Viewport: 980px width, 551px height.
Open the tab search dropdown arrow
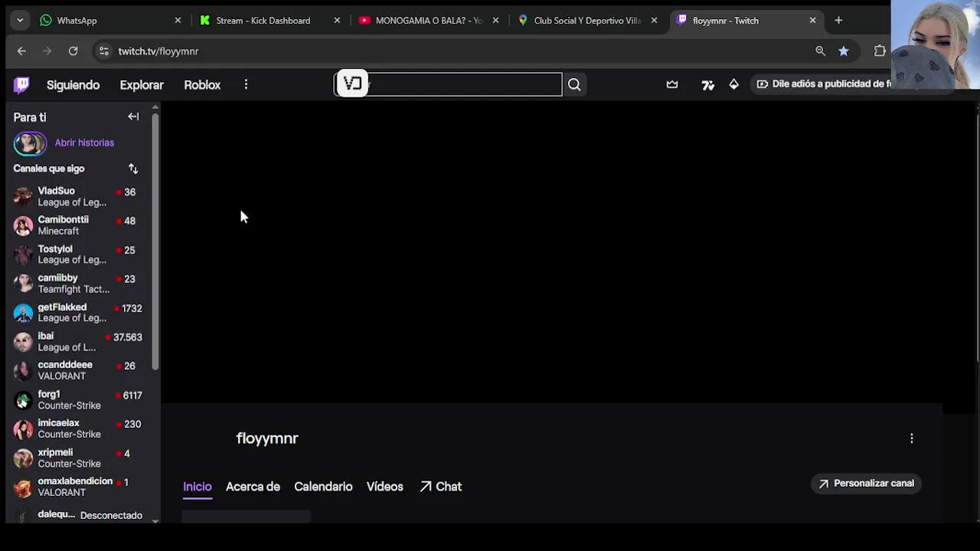tap(20, 21)
